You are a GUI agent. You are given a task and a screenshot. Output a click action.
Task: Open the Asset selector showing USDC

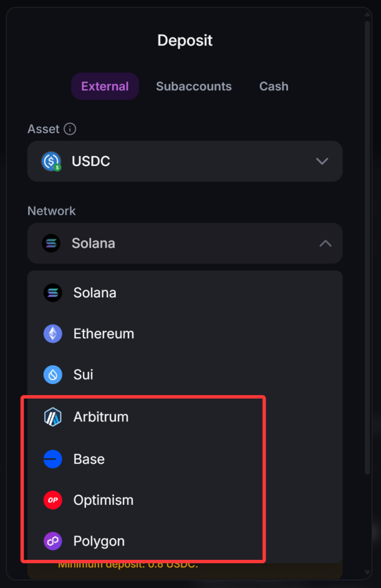[x=185, y=161]
